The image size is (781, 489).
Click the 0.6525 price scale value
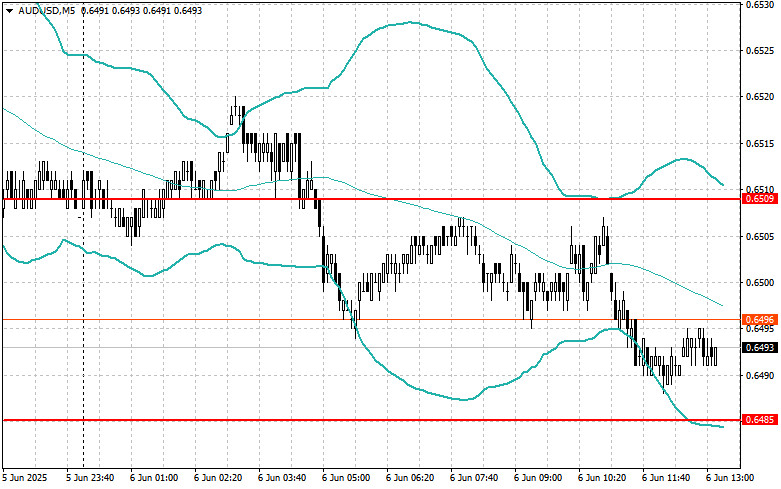[x=760, y=51]
